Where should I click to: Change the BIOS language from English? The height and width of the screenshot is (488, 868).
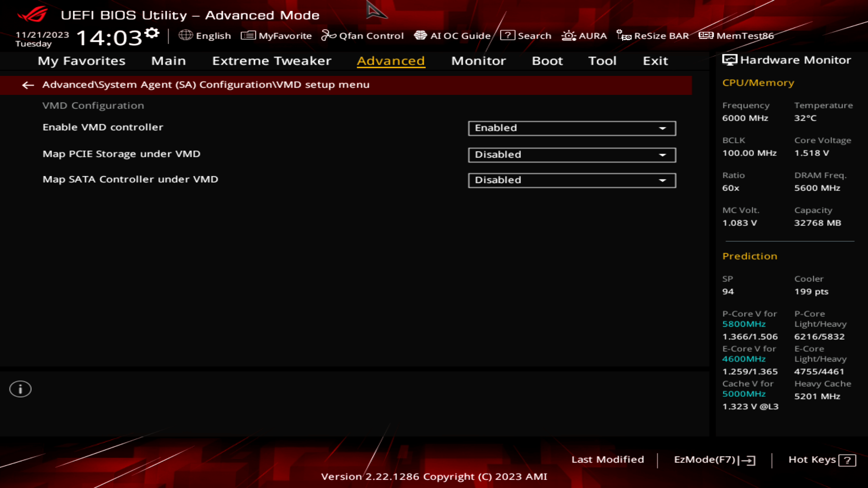coord(206,36)
